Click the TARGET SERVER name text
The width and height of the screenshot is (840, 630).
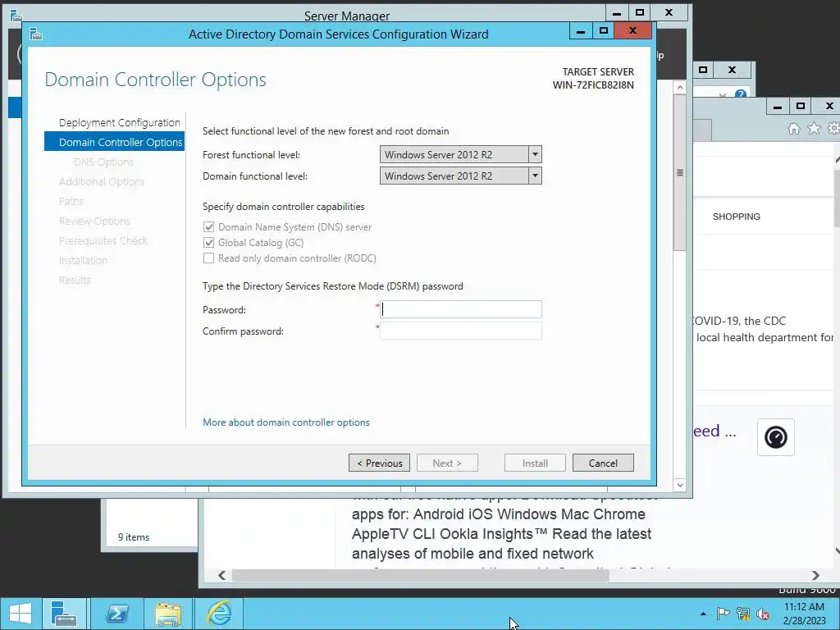pos(593,85)
